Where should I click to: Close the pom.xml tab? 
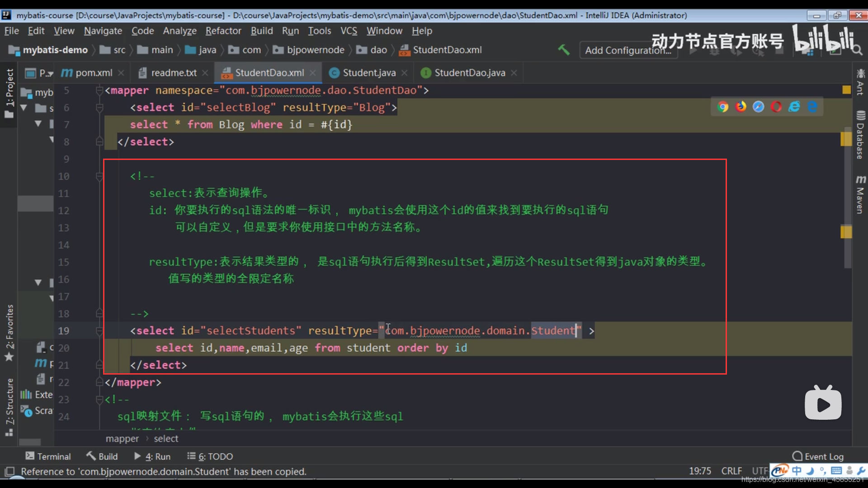coord(121,73)
